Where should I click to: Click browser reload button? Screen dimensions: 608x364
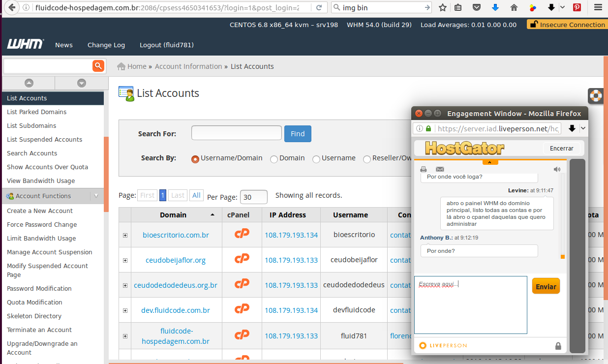319,7
